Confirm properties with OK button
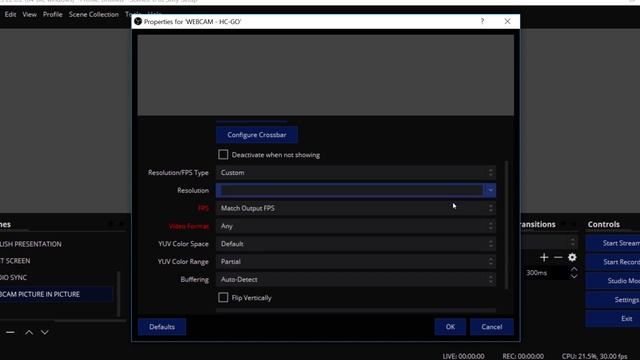 (x=450, y=327)
